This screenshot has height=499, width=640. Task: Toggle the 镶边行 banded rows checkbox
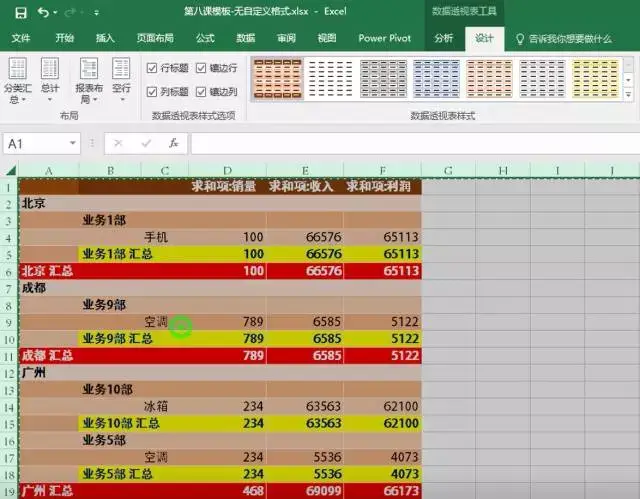[201, 68]
